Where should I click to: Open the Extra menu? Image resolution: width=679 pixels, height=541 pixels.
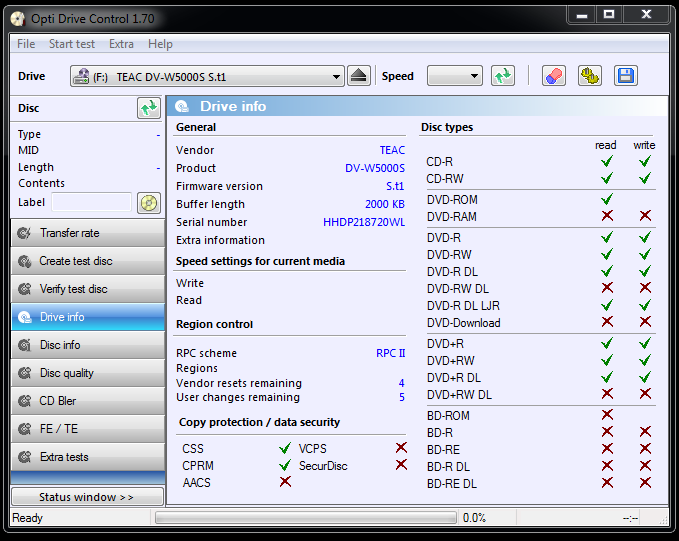point(121,44)
